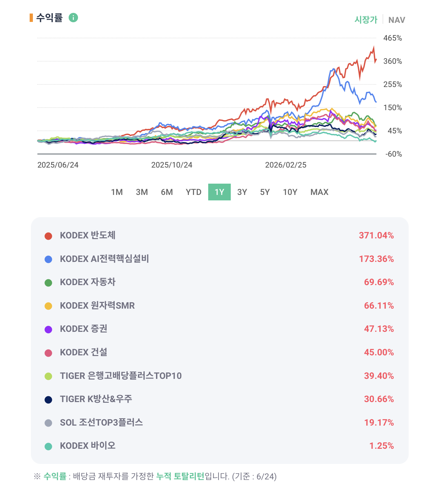448x491 pixels.
Task: Select the 10Y period tab
Action: click(290, 192)
